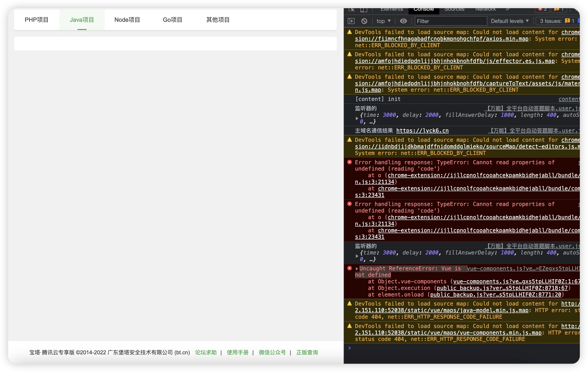Open the 3 Issues button
This screenshot has height=372, width=588.
point(558,21)
